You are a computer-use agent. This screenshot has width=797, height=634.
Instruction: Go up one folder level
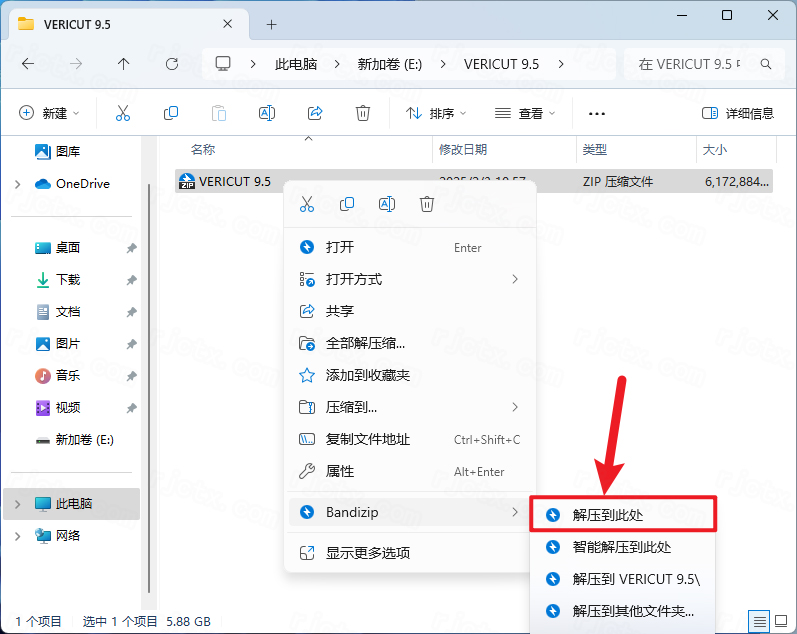point(124,64)
